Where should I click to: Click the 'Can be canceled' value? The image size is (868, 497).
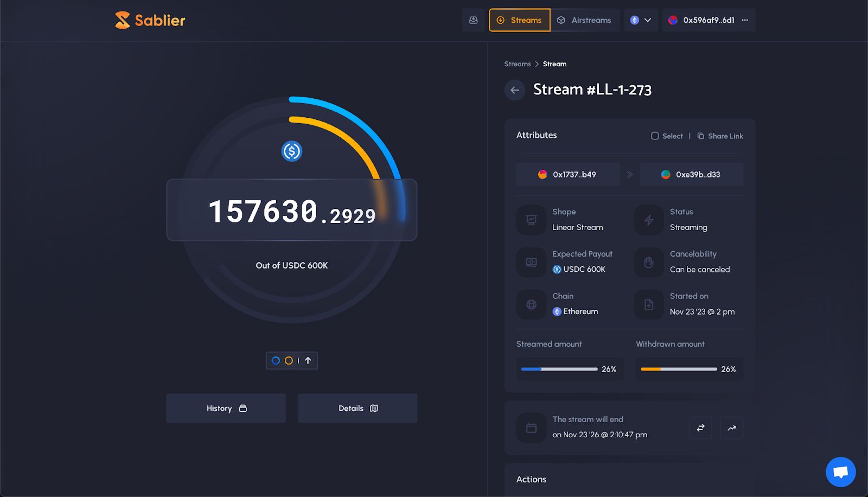(700, 269)
